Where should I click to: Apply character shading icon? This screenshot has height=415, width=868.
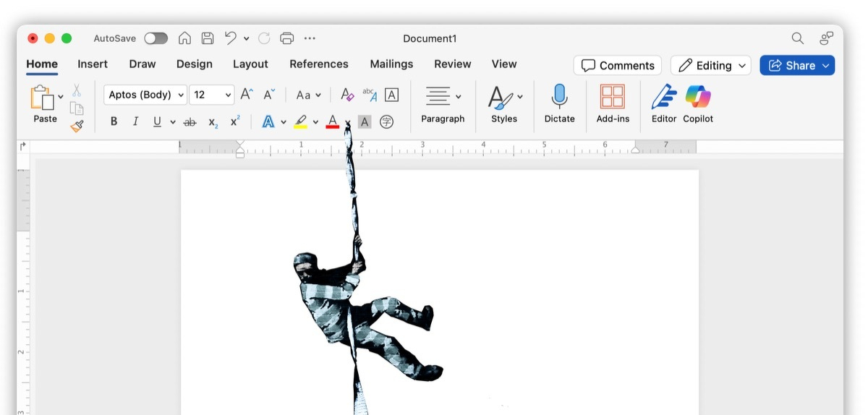365,122
